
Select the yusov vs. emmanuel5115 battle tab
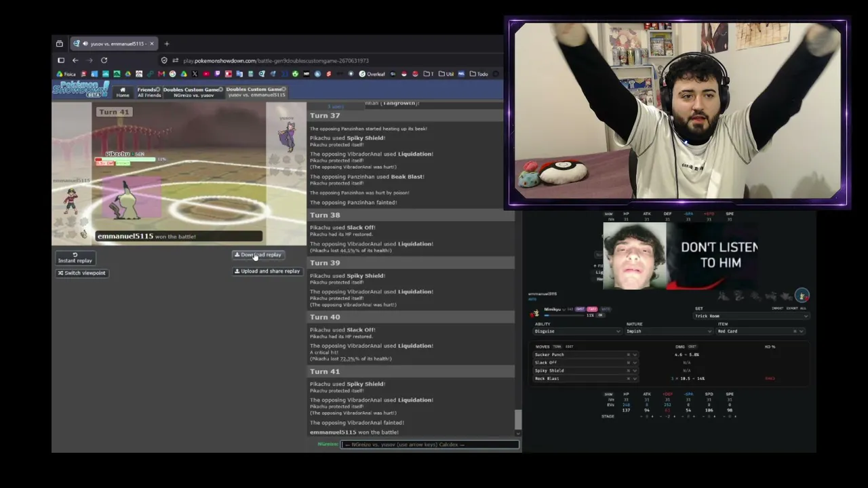coord(256,92)
